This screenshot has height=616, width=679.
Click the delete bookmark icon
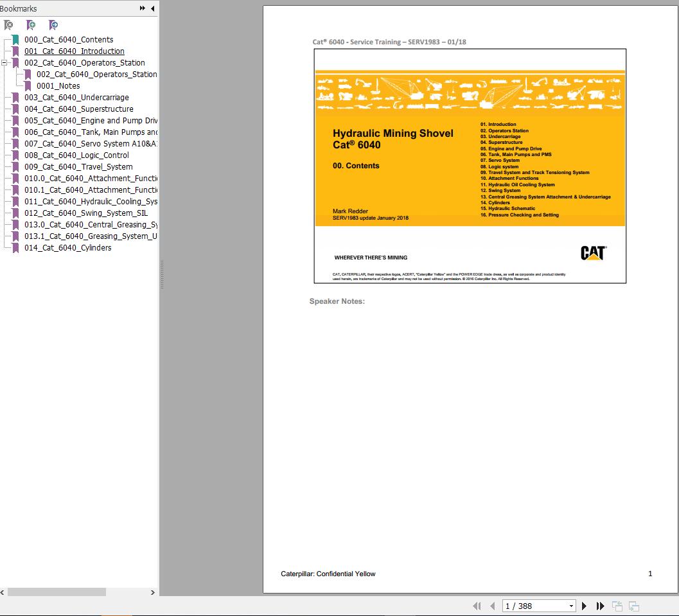[8, 25]
